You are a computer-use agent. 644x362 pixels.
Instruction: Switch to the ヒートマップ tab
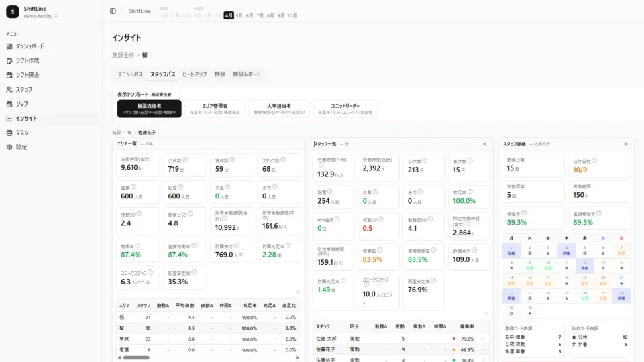195,74
